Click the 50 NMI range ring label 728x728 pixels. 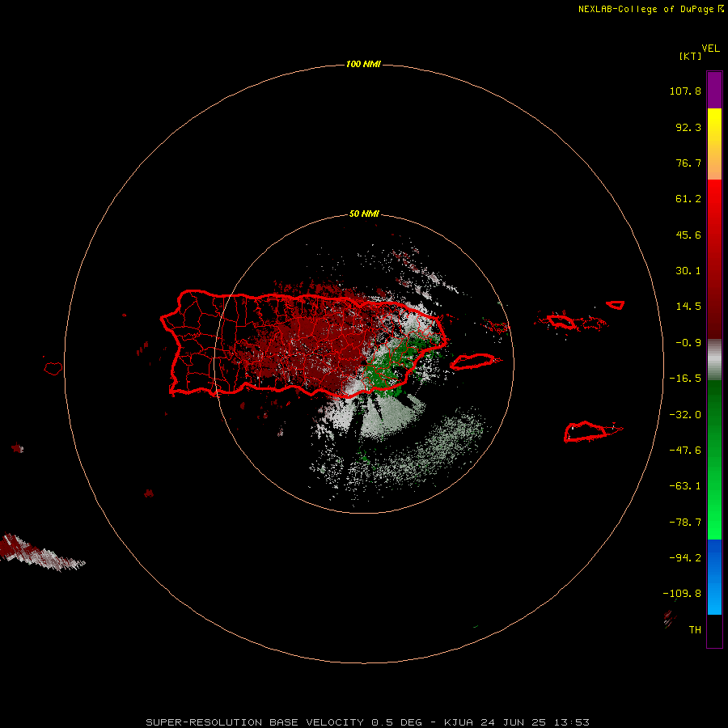(x=364, y=214)
